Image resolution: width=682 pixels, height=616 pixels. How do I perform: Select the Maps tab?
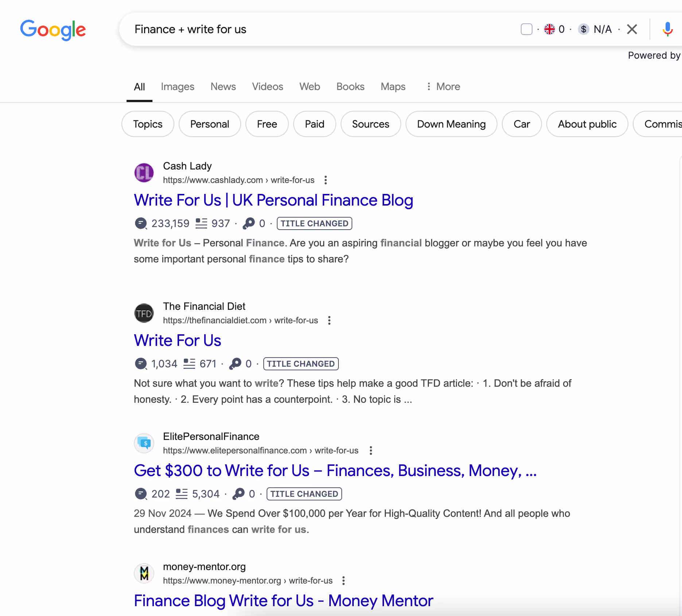[x=393, y=87]
